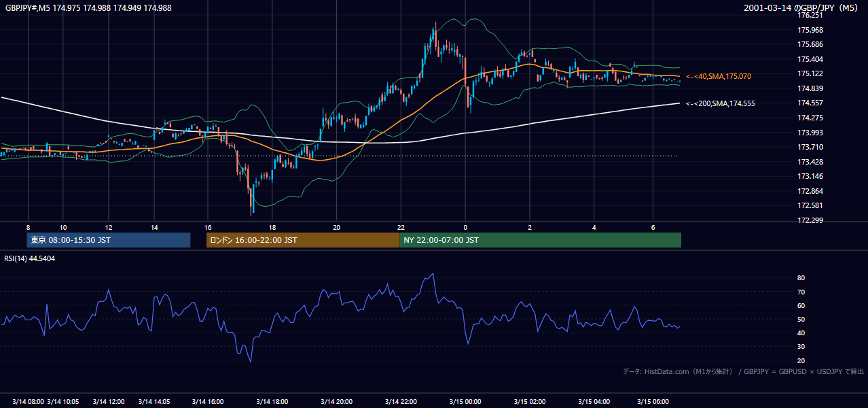Screen dimensions: 868x408
Task: Click the 175.686 price axis label
Action: tap(810, 44)
